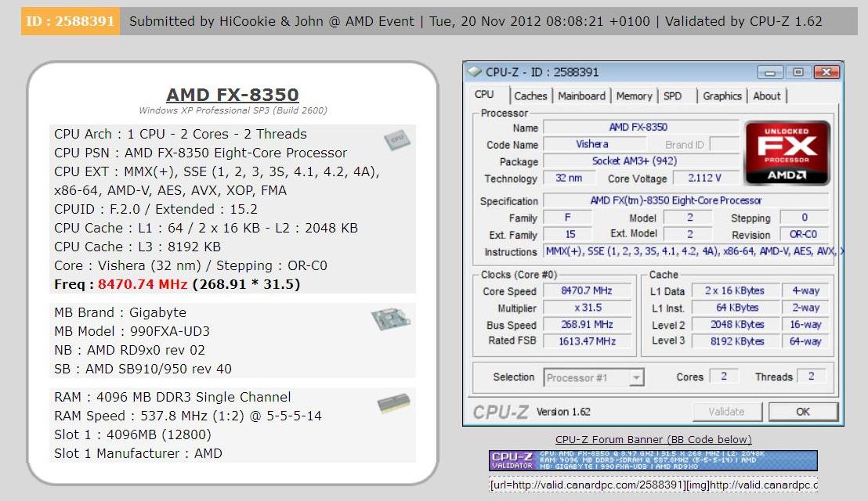Click the BB code URL text field

653,485
